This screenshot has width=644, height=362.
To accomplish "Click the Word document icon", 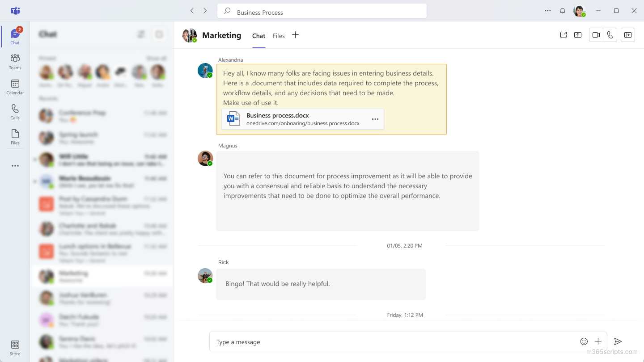I will [x=233, y=119].
